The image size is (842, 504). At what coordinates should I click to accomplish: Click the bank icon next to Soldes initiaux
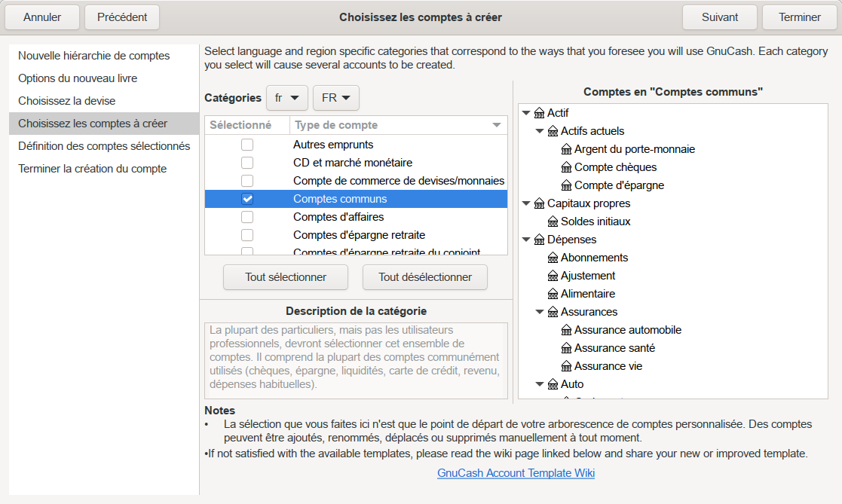(x=553, y=221)
